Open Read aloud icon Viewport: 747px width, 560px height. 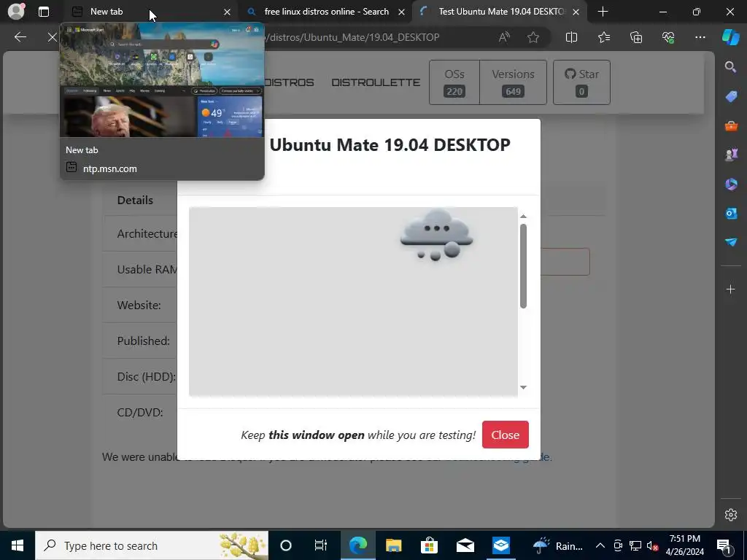click(x=504, y=37)
